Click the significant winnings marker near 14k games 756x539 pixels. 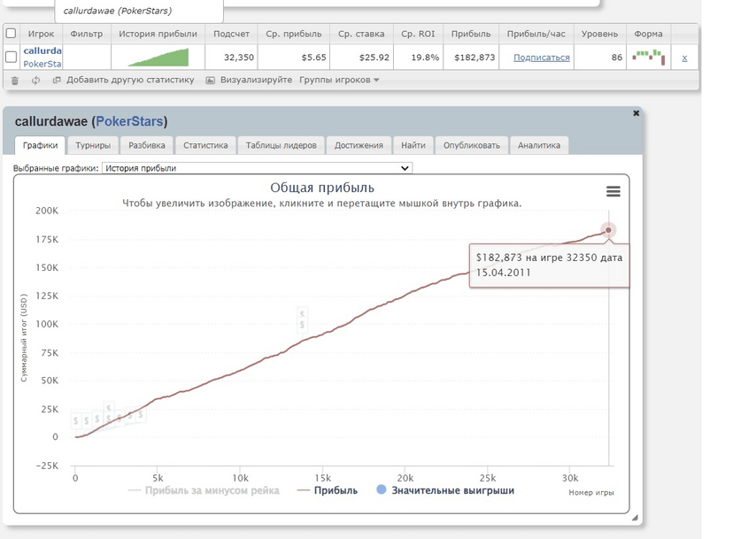click(x=303, y=320)
